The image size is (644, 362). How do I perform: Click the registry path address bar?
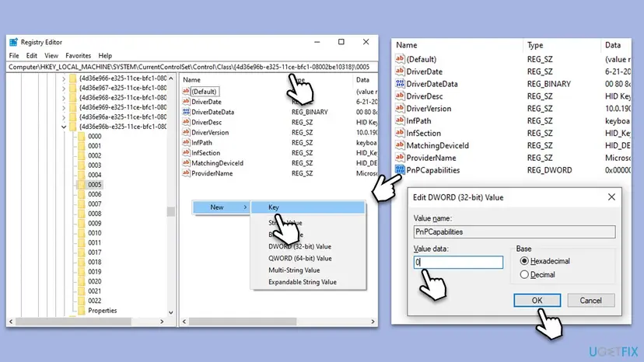click(192, 67)
